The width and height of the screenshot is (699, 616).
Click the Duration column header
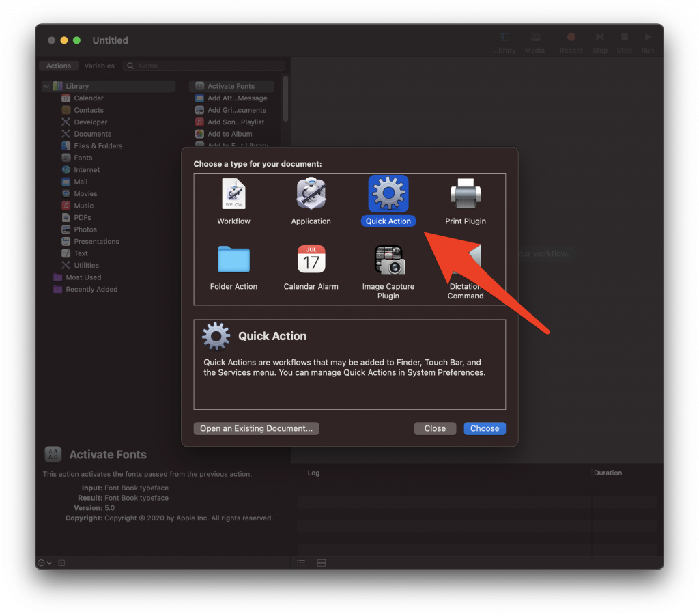point(608,473)
